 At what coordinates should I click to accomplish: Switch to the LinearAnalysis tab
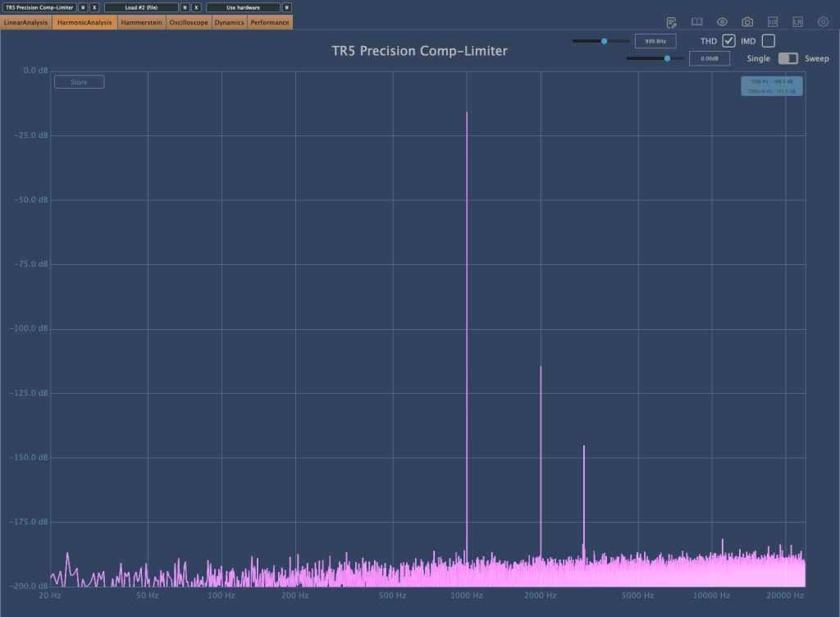(25, 22)
